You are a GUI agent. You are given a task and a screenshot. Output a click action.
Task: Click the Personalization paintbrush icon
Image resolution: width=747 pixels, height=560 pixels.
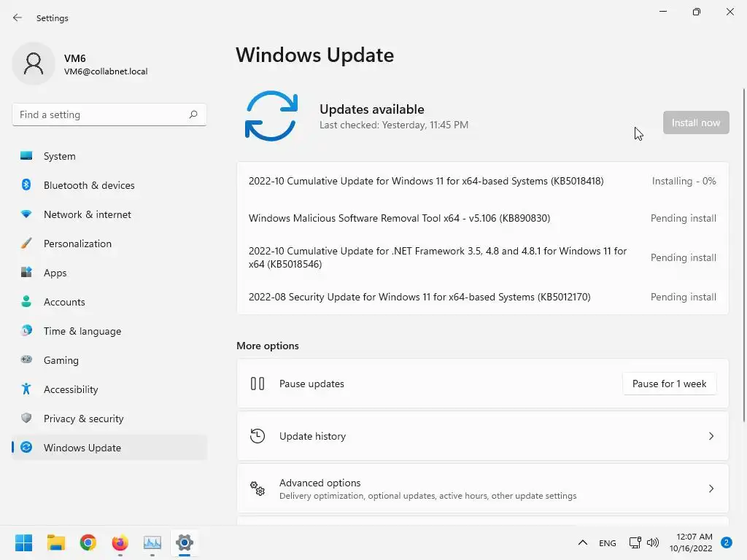coord(26,244)
